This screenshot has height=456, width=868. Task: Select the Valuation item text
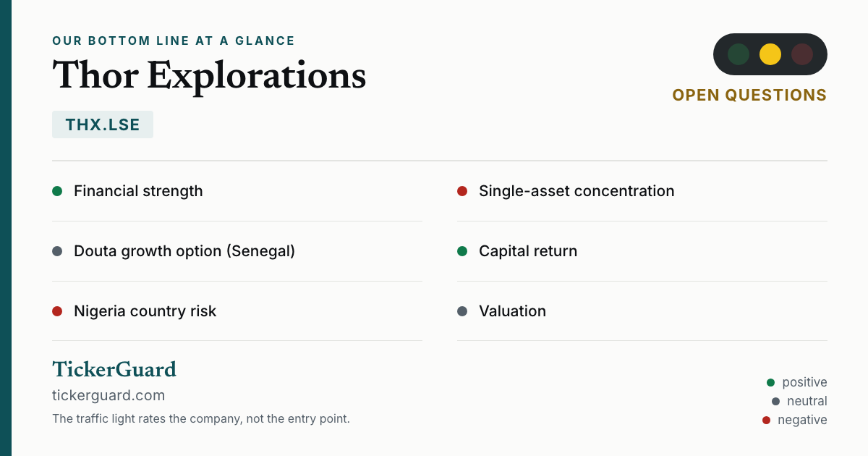[x=512, y=311]
